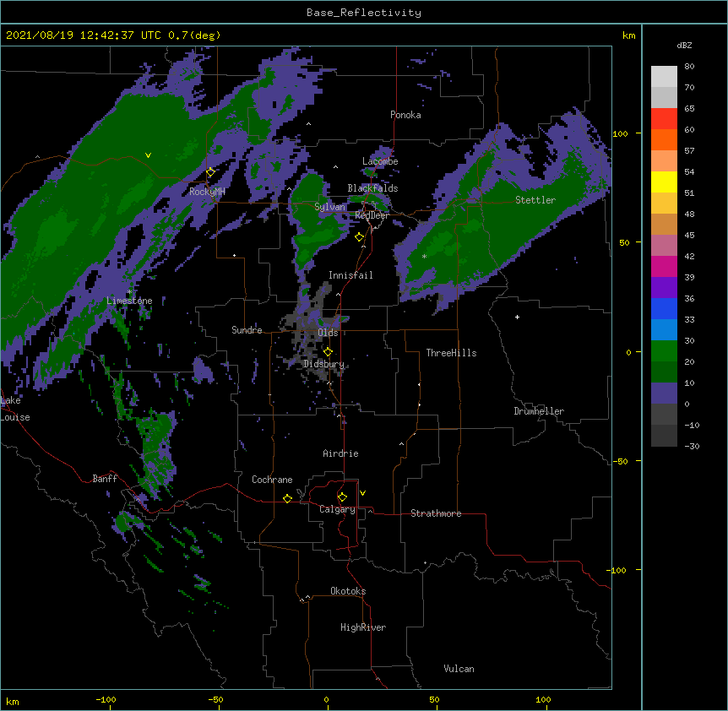This screenshot has width=728, height=711.
Task: Click the -50 tick on the right axis
Action: point(620,461)
